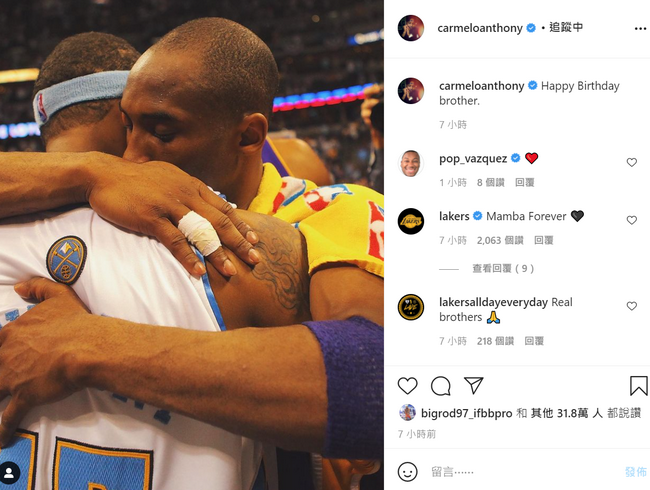Save post with bookmark icon
The height and width of the screenshot is (490, 650).
tap(638, 386)
